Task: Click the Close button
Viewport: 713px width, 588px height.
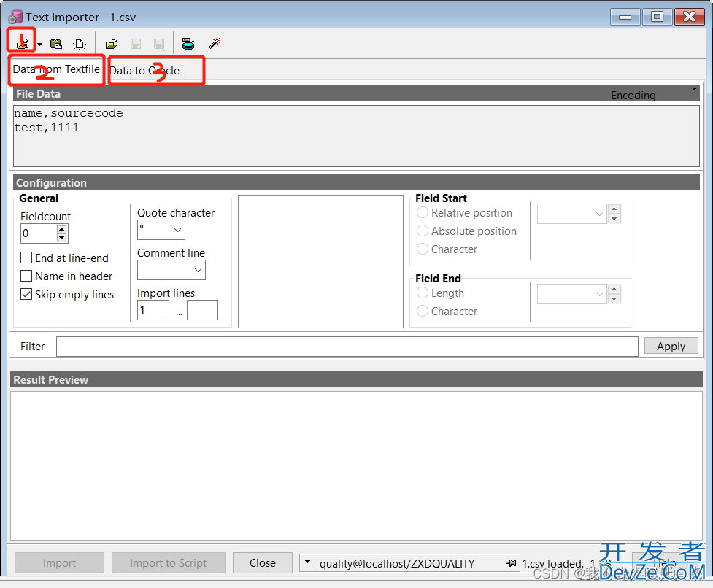Action: pyautogui.click(x=263, y=563)
